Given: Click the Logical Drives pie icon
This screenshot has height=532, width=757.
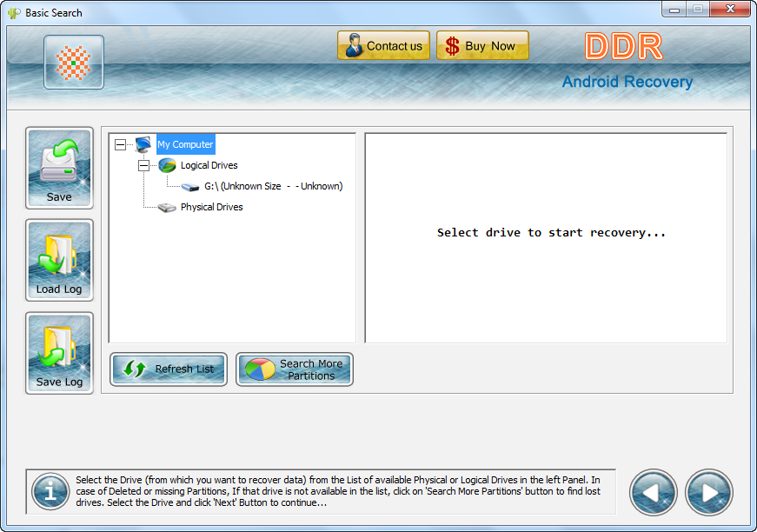Looking at the screenshot, I should tap(167, 165).
